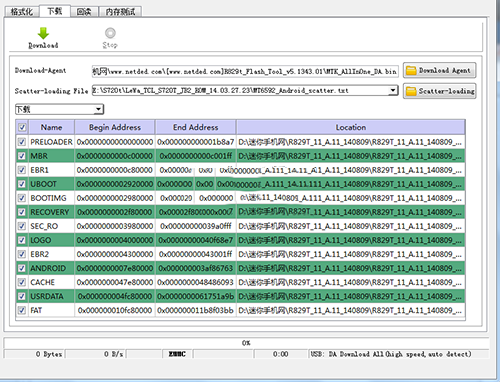Uncheck the FAT partition checkbox
Screen dimensions: 500x382
[22, 310]
